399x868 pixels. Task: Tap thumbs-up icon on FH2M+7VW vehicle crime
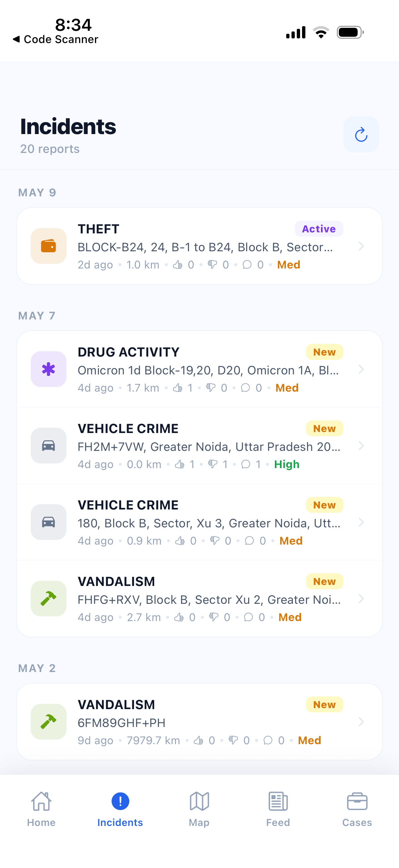point(179,464)
